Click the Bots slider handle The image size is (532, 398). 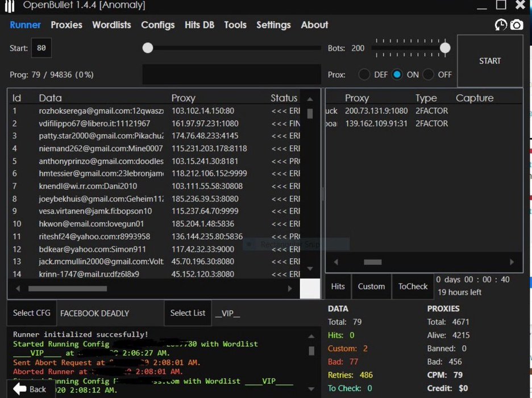point(445,48)
